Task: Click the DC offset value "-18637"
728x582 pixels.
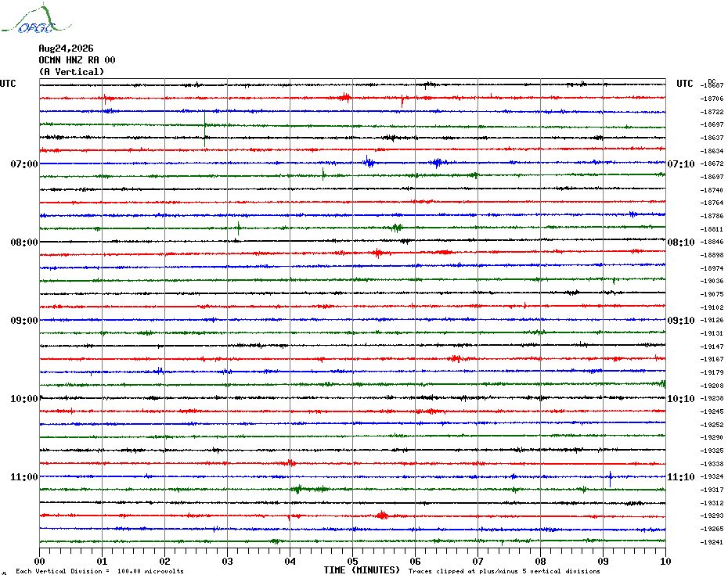Action: click(x=712, y=138)
